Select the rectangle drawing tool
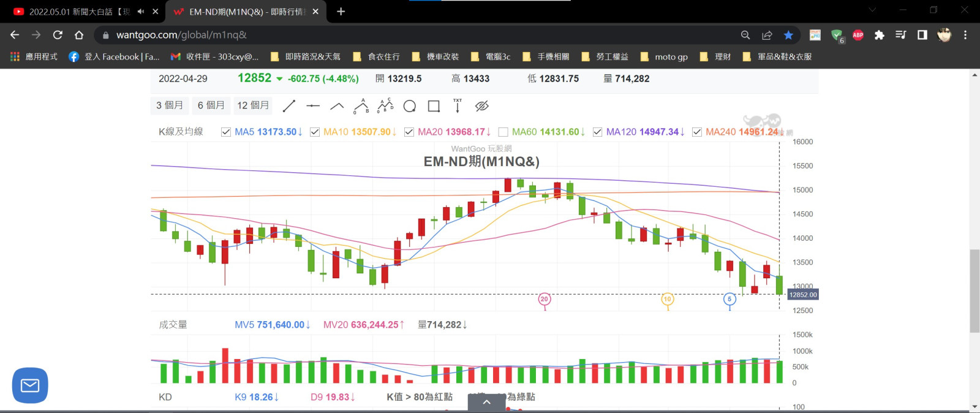Viewport: 980px width, 413px height. click(x=434, y=106)
